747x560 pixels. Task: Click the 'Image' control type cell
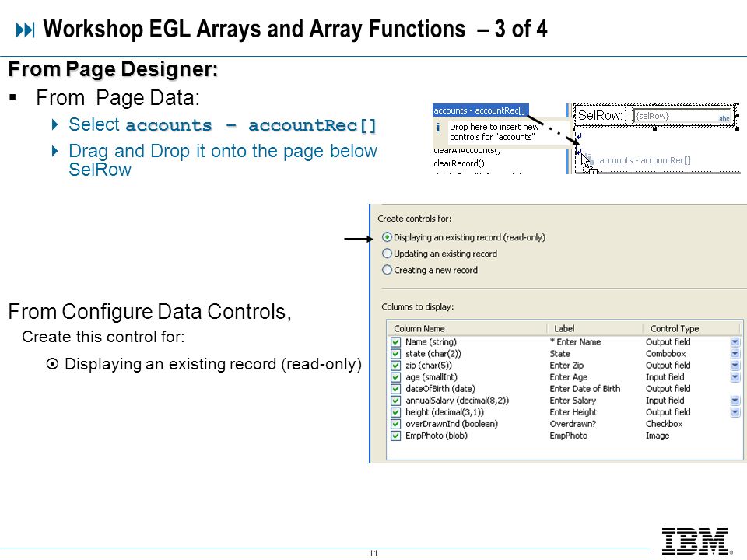click(658, 436)
